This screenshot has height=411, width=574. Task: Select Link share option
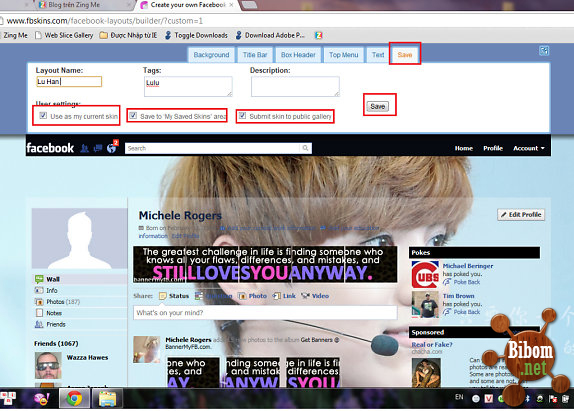point(284,296)
